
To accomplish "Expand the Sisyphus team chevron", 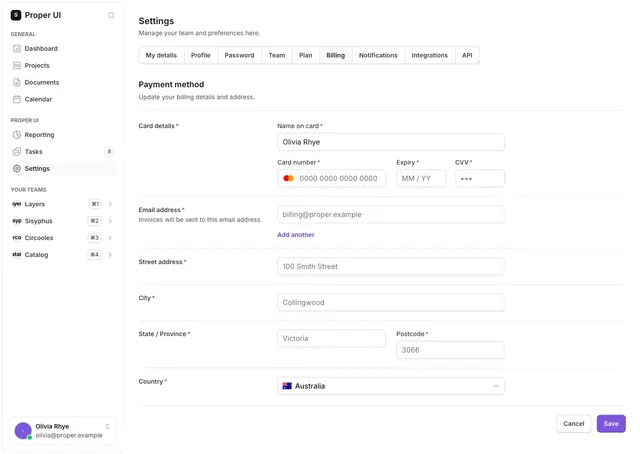I will click(x=110, y=221).
